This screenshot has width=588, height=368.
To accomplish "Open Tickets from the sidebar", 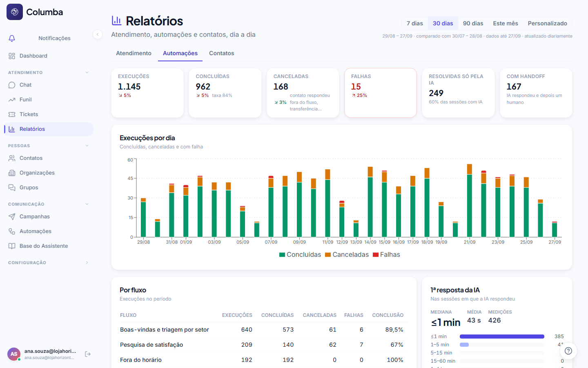I will click(49, 114).
